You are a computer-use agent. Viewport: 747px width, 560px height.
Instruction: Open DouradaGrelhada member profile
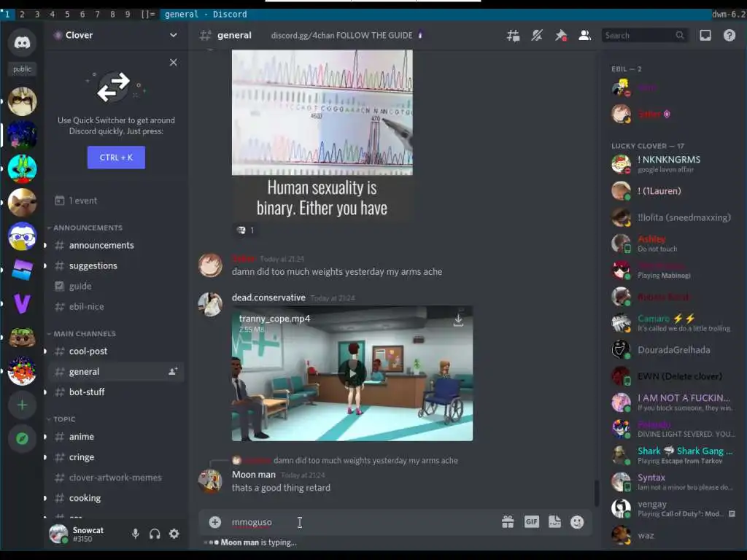673,349
